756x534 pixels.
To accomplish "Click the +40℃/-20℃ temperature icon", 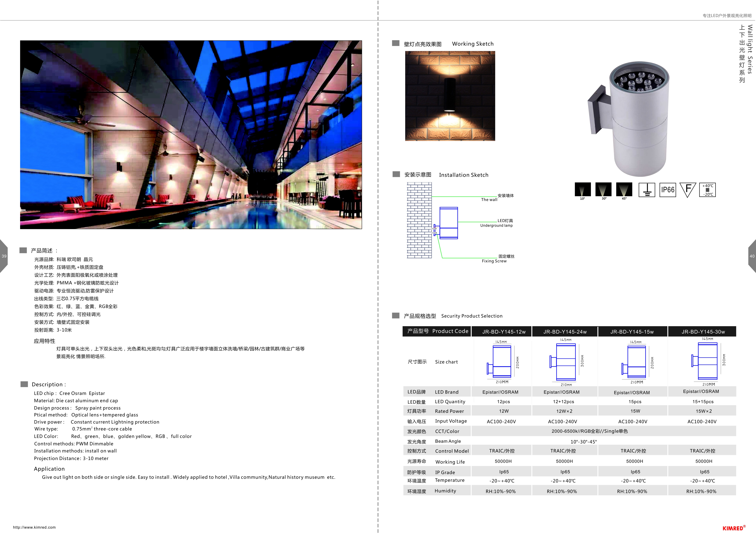I will pos(708,190).
